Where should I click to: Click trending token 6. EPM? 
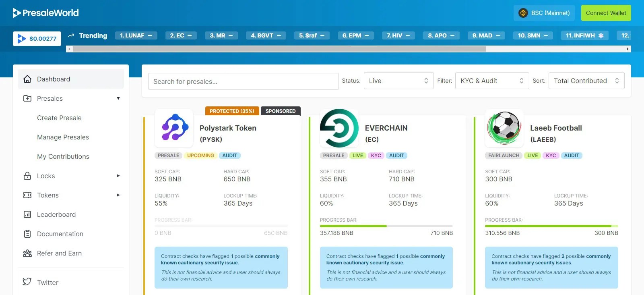(x=356, y=35)
